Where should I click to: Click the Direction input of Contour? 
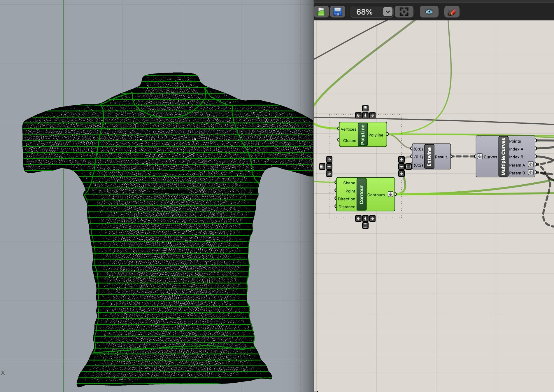click(346, 199)
